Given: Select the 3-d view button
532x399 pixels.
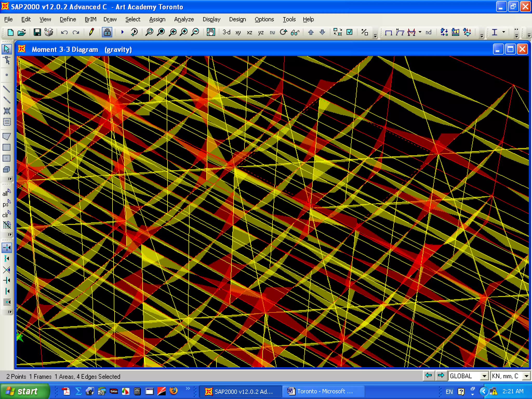Looking at the screenshot, I should [x=226, y=32].
